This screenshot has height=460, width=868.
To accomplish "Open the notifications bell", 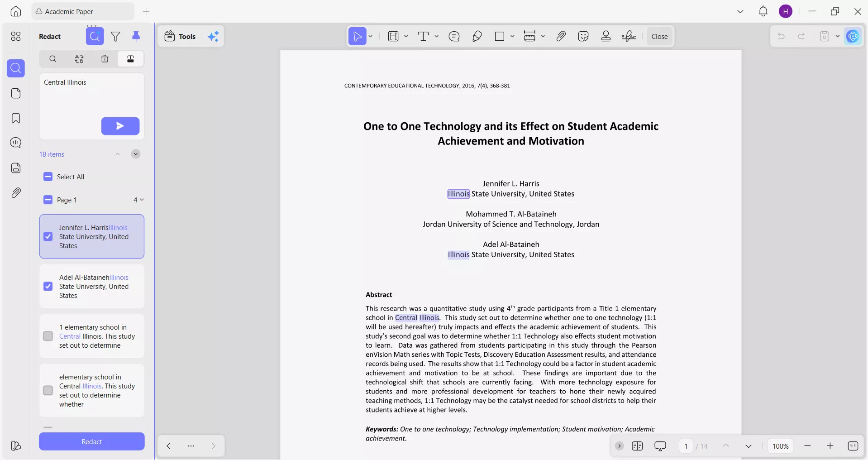I will click(763, 11).
